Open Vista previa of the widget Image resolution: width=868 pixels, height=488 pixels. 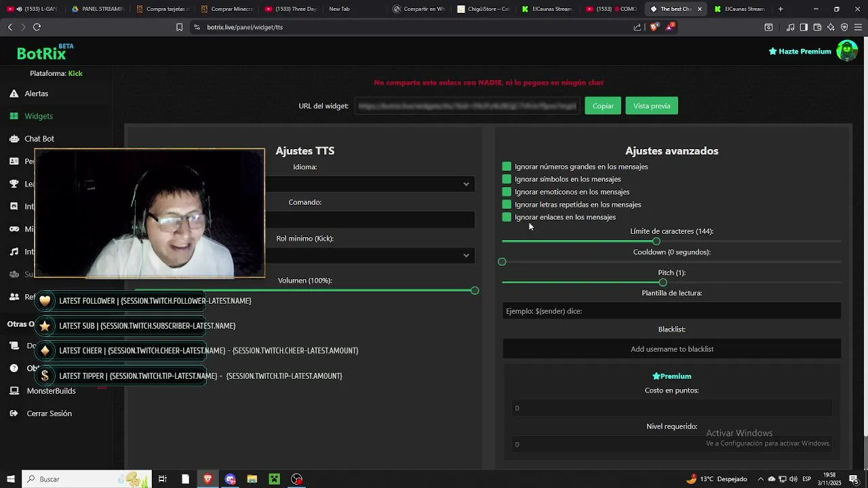pos(652,106)
